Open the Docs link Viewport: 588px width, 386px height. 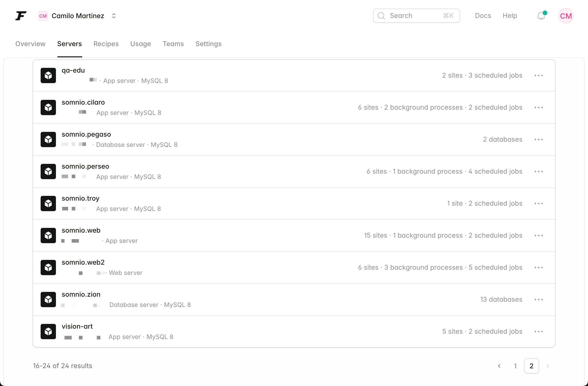483,16
